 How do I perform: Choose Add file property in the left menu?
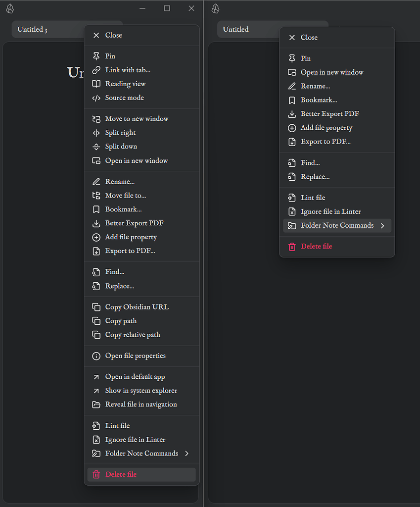click(x=141, y=237)
